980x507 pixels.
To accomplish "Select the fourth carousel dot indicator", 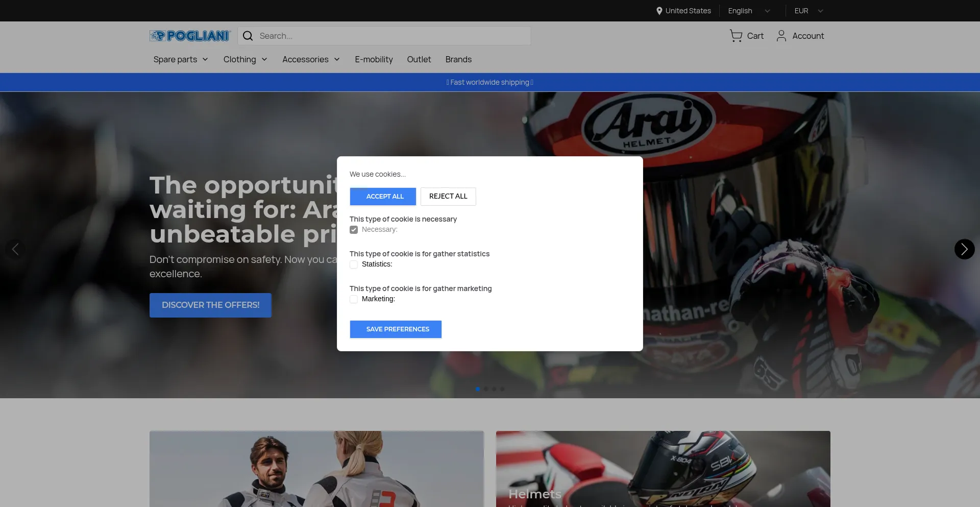I will [502, 389].
